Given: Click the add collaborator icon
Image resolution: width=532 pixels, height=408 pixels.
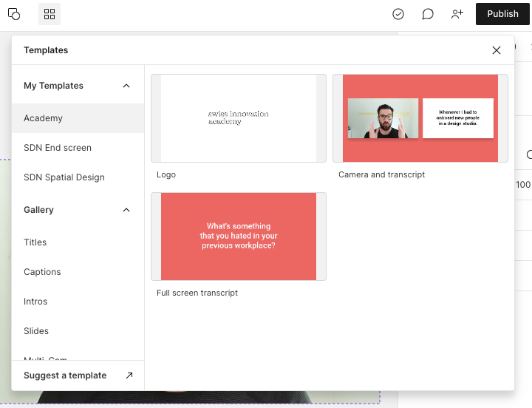Looking at the screenshot, I should coord(457,14).
